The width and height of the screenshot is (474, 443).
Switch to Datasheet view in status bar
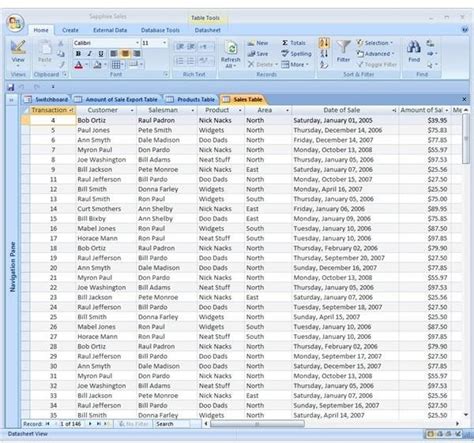click(x=430, y=434)
